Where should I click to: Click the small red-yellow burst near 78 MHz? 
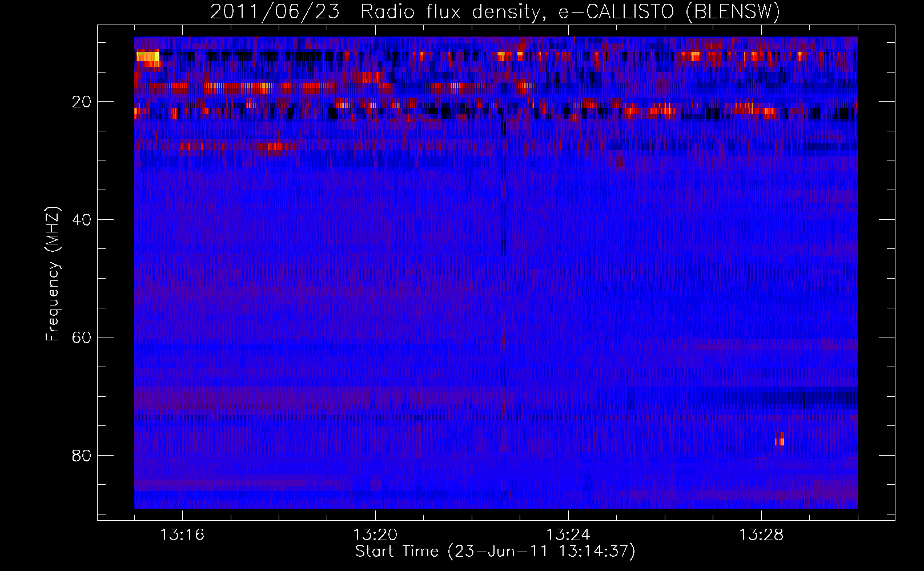tap(780, 439)
